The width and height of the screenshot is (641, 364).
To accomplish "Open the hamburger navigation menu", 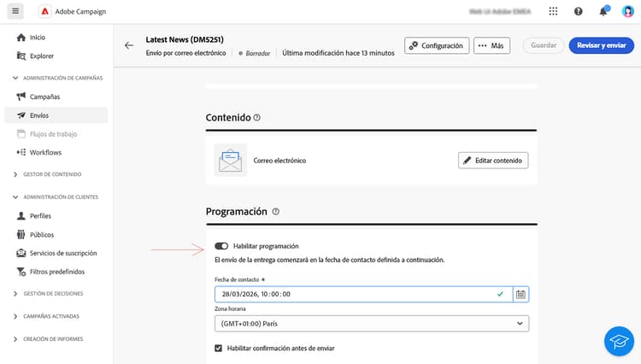I will coord(15,11).
